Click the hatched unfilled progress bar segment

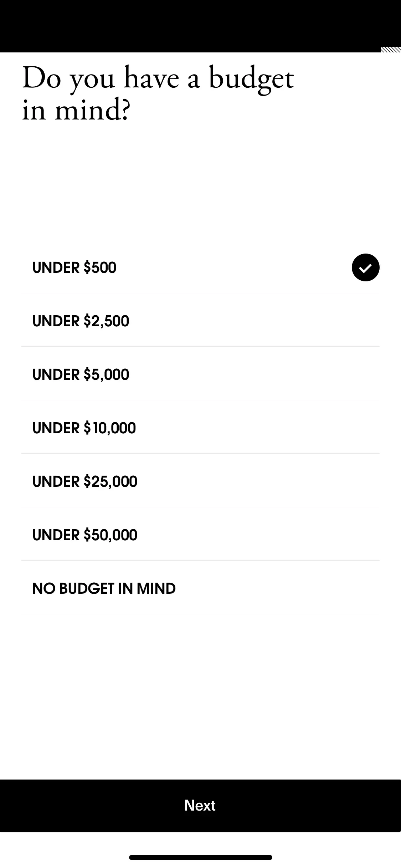391,50
